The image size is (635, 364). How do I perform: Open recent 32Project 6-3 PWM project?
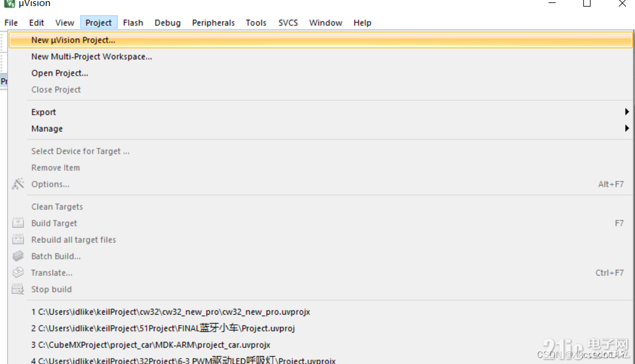coord(320,359)
